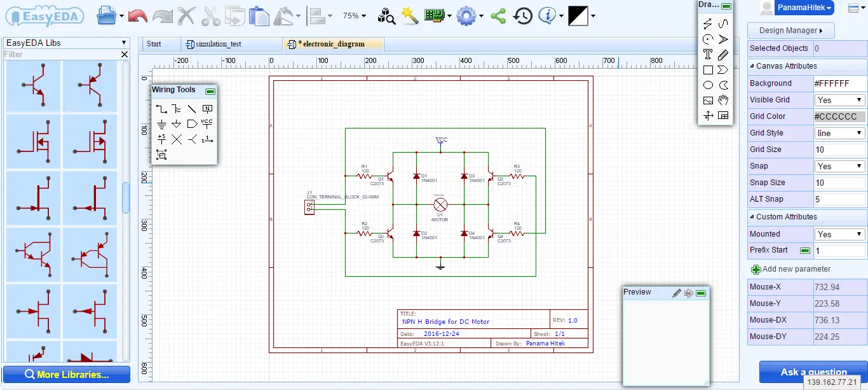868x390 pixels.
Task: Select the VCC symbol tool
Action: [x=207, y=124]
